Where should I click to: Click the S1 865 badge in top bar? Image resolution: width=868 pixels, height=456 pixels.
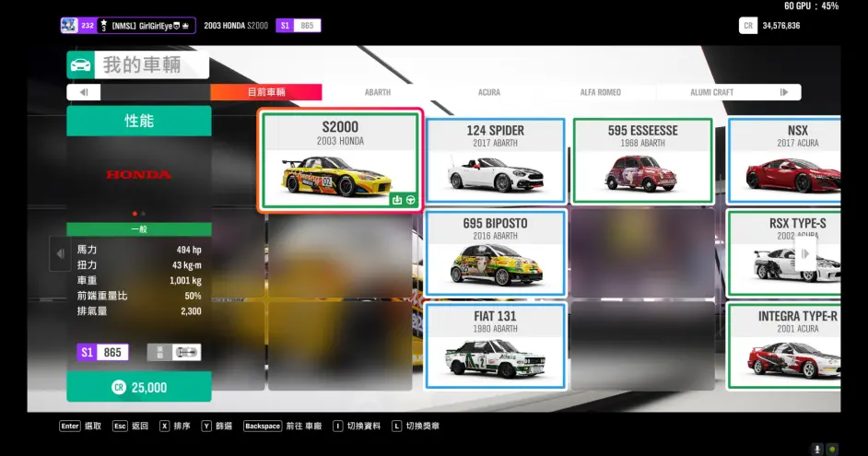tap(299, 26)
